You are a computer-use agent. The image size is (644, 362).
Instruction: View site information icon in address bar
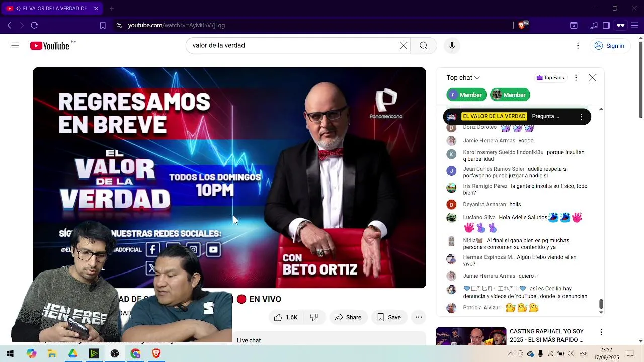point(119,25)
